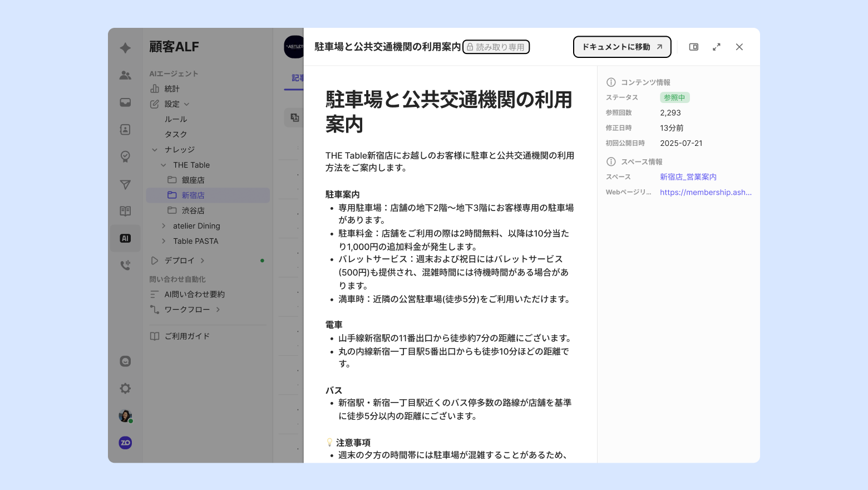Click the 初回公開日時 field label
The width and height of the screenshot is (868, 490).
click(x=625, y=143)
